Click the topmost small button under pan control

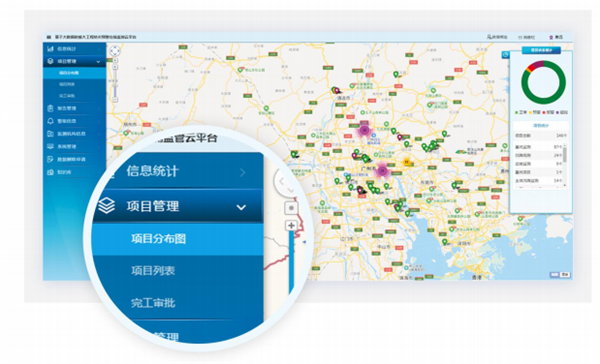pyautogui.click(x=115, y=60)
